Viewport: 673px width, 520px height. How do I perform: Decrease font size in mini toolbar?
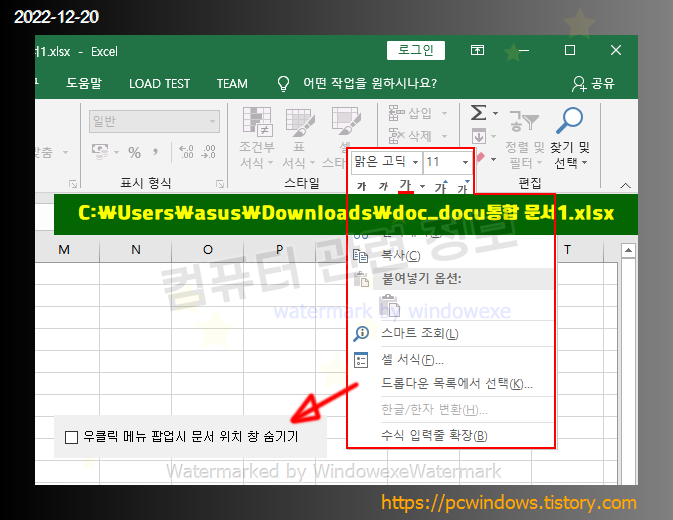(x=463, y=186)
